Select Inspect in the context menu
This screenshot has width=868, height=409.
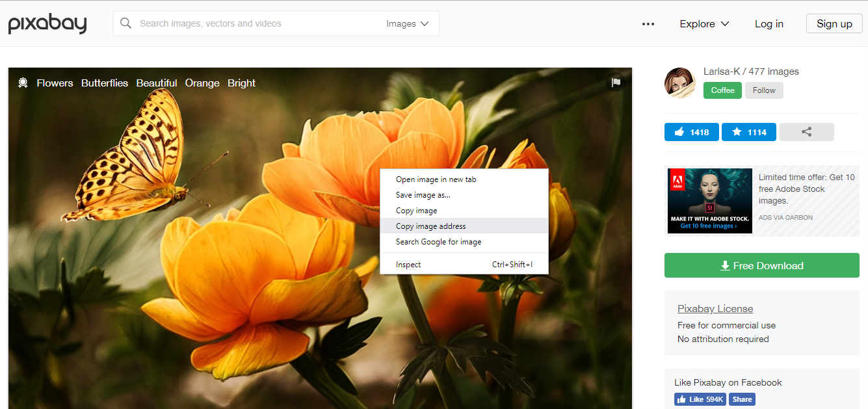click(408, 265)
